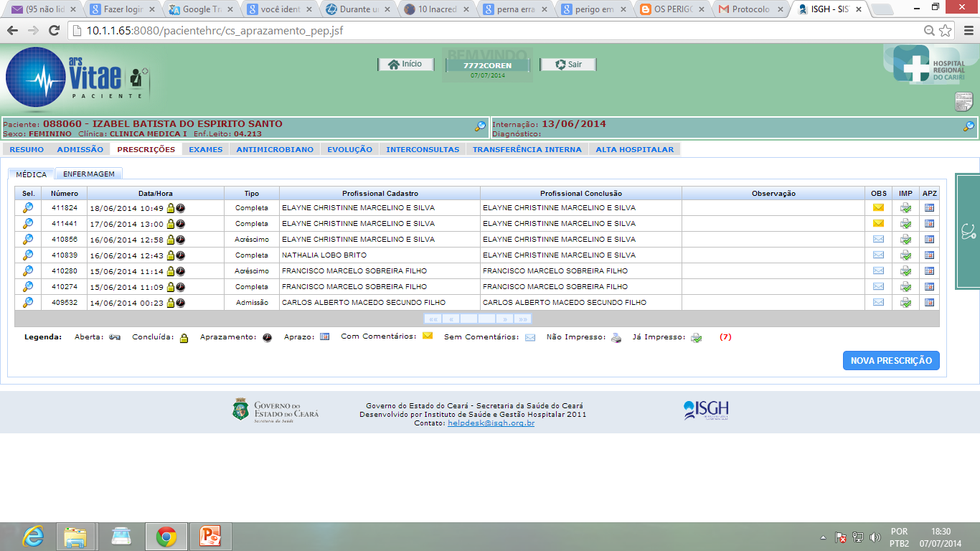The width and height of the screenshot is (980, 551).
Task: Click padlock icon for 16/06/2014 12:43
Action: pyautogui.click(x=171, y=255)
